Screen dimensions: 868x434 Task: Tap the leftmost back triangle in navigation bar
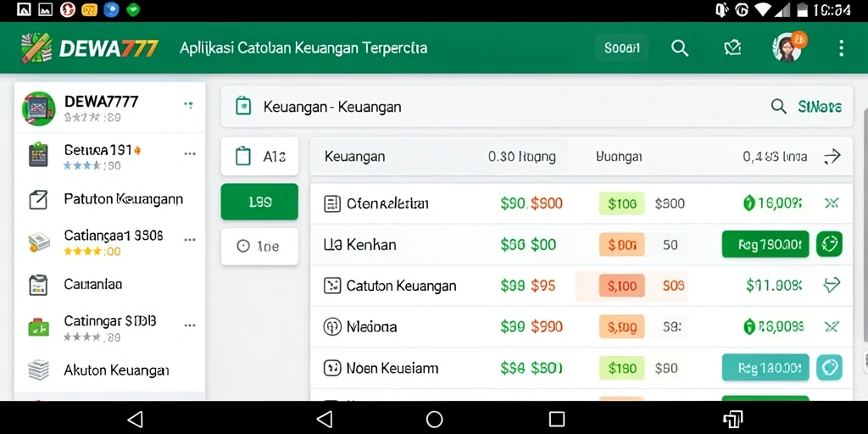135,419
